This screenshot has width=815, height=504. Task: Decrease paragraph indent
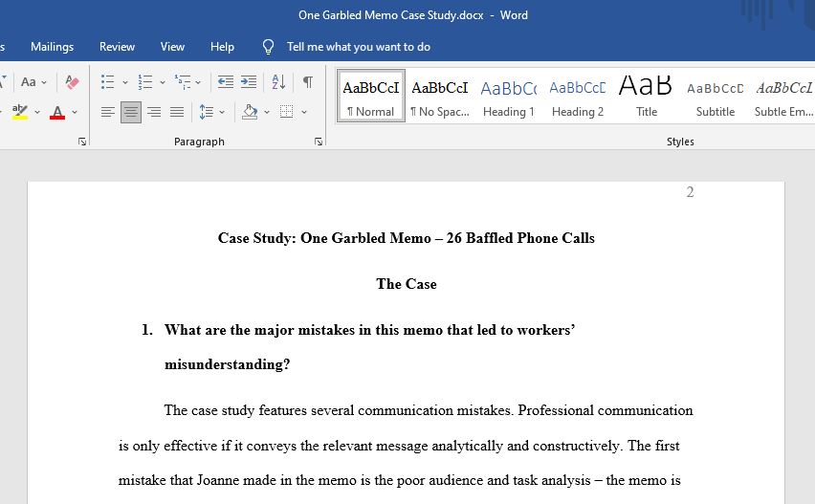(x=226, y=81)
